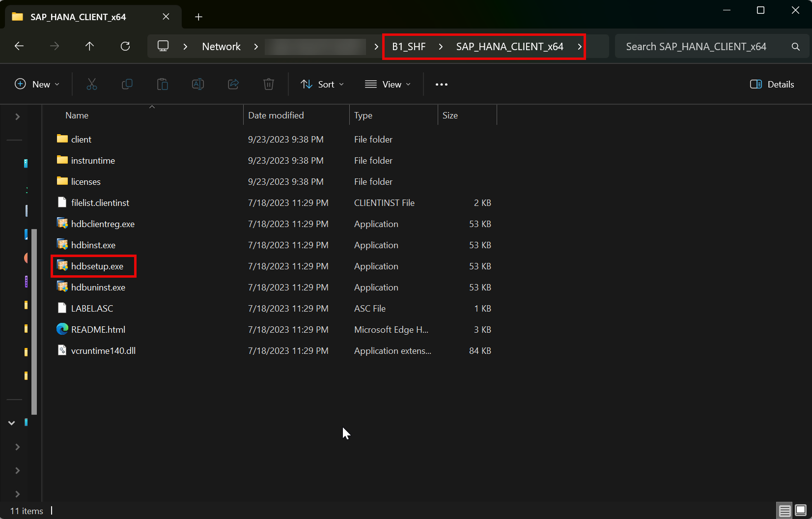Click the SAP_HANA_CLIENT_x64 breadcrumb

[510, 47]
